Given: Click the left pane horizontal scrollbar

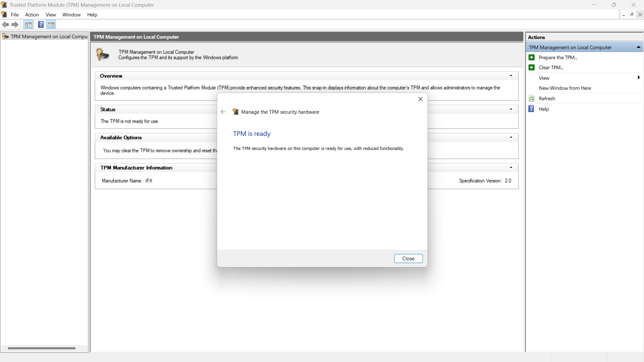Looking at the screenshot, I should pyautogui.click(x=42, y=348).
